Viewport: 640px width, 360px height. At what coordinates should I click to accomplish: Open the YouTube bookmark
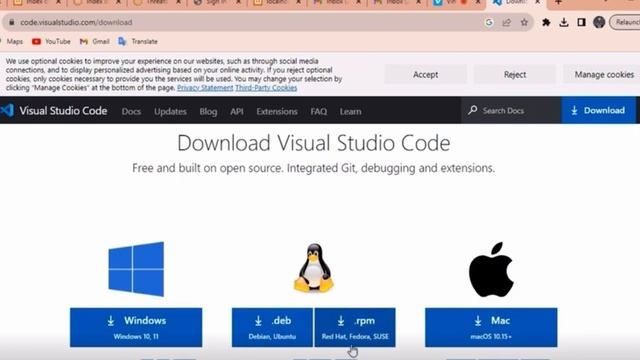coord(51,41)
